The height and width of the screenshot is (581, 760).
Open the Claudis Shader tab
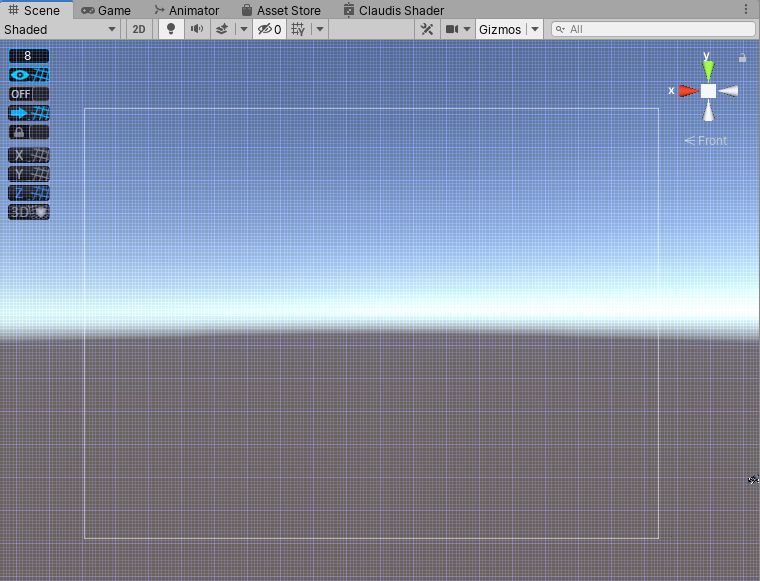coord(393,10)
